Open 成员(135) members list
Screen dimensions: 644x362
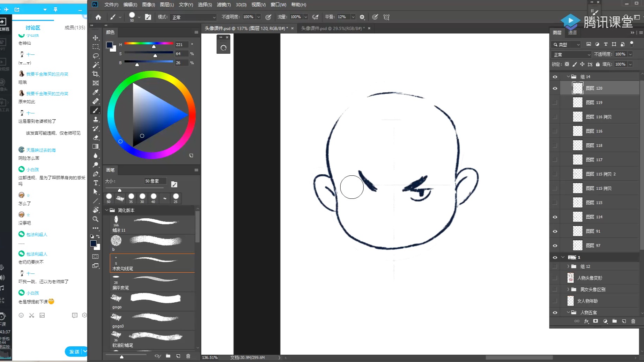[75, 28]
